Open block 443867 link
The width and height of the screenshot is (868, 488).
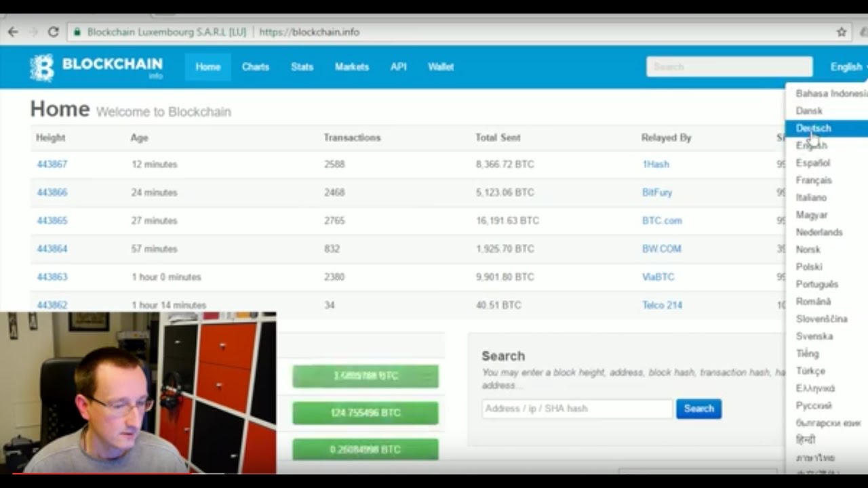tap(52, 164)
